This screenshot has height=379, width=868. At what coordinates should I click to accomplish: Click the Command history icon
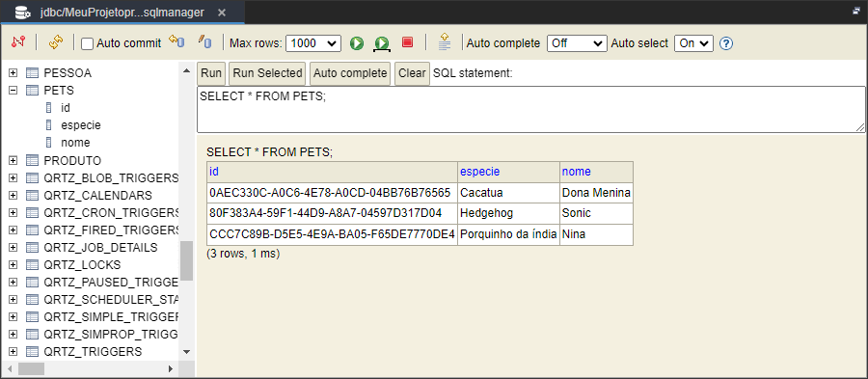click(444, 41)
